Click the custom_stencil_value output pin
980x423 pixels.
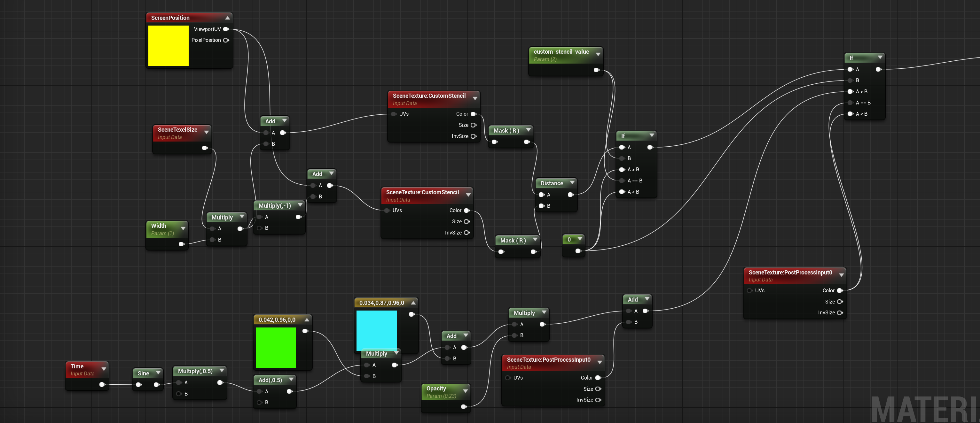pos(597,70)
